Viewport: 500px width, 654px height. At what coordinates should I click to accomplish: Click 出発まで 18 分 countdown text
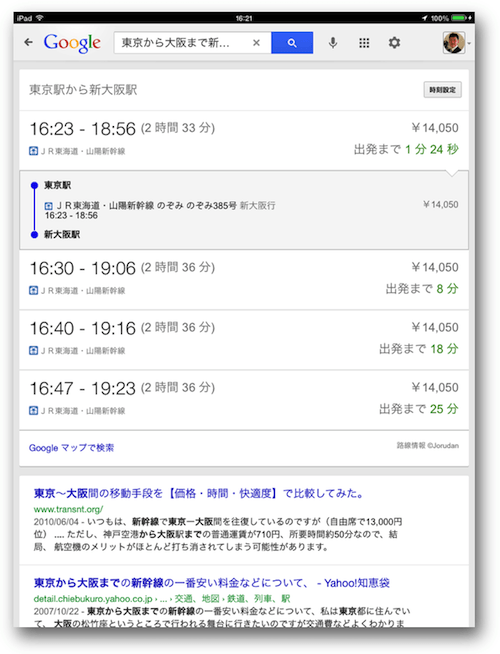[419, 349]
